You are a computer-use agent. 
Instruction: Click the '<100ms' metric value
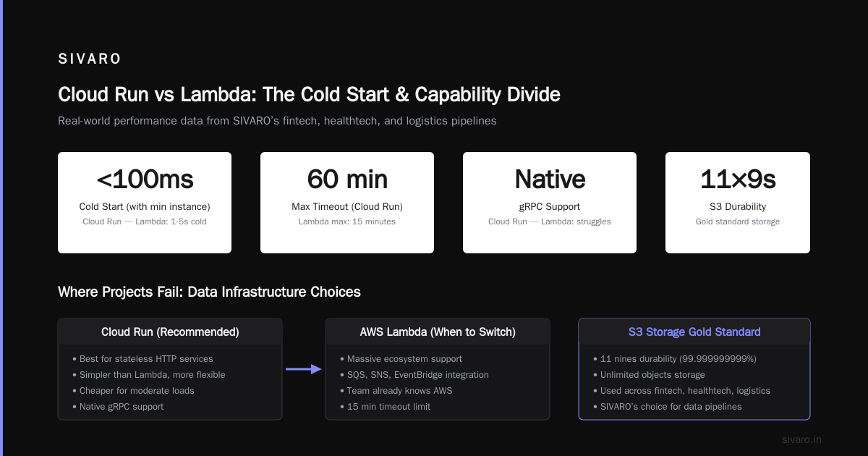pyautogui.click(x=145, y=180)
